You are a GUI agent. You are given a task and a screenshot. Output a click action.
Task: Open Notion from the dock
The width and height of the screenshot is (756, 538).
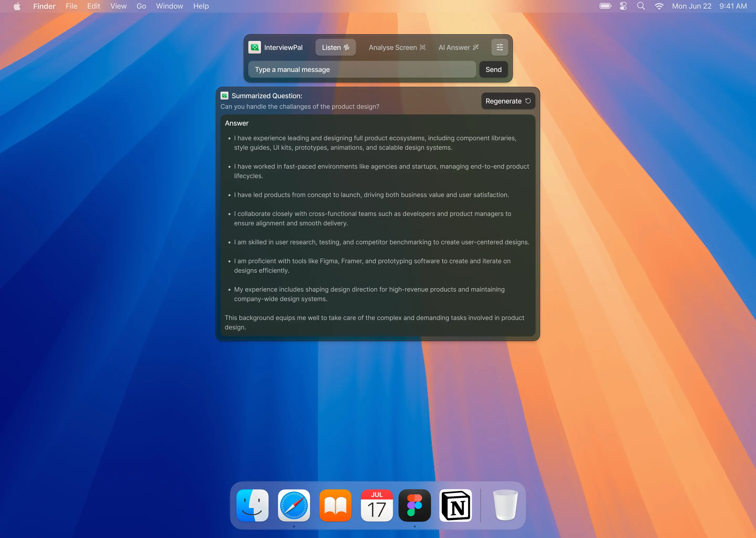pyautogui.click(x=456, y=505)
